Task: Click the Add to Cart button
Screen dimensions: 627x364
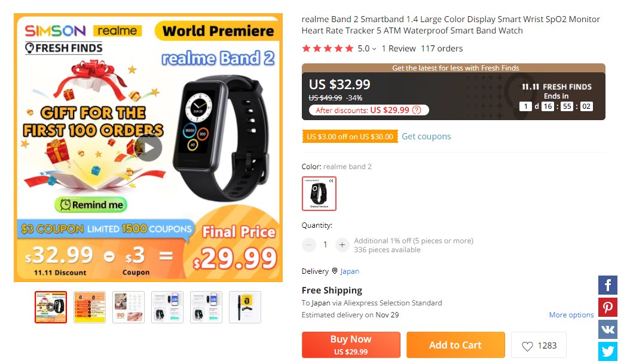Action: 455,345
